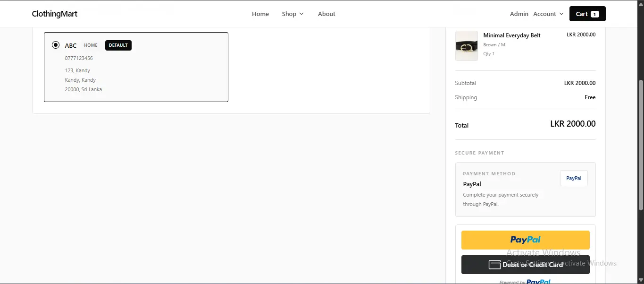Expand the Account dropdown
Screen dimensions: 644x284
pyautogui.click(x=548, y=14)
